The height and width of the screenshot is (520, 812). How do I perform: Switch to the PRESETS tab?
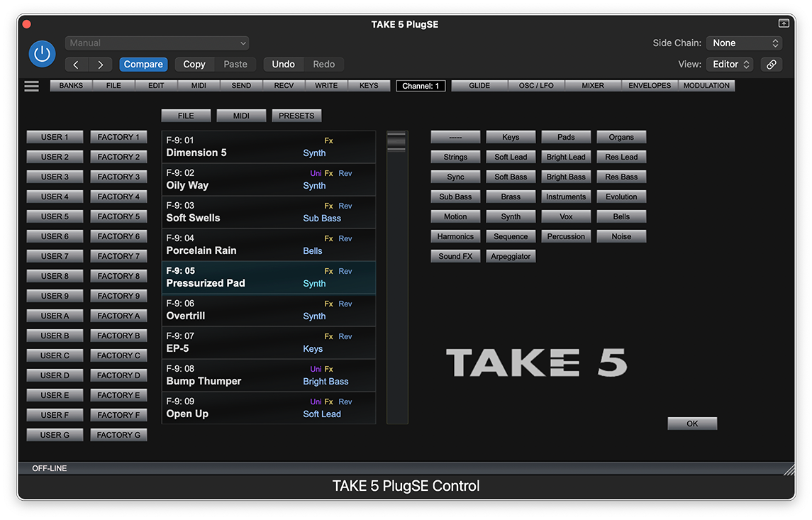296,115
